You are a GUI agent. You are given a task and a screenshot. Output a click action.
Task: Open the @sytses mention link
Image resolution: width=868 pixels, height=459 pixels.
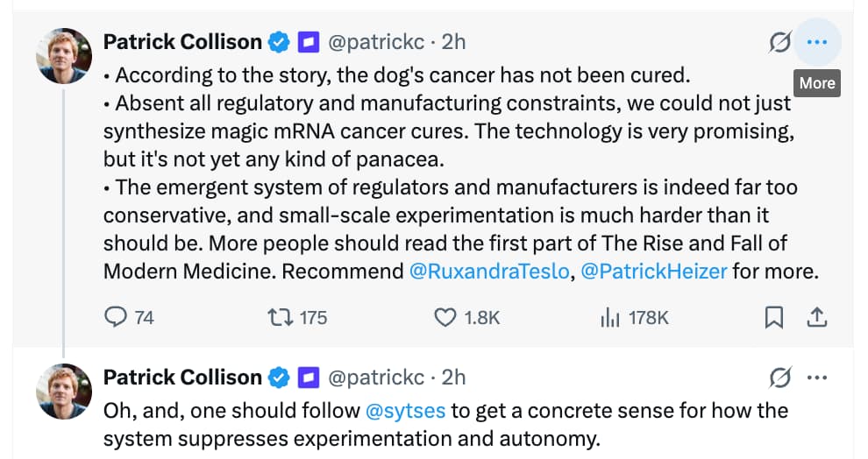coord(405,410)
